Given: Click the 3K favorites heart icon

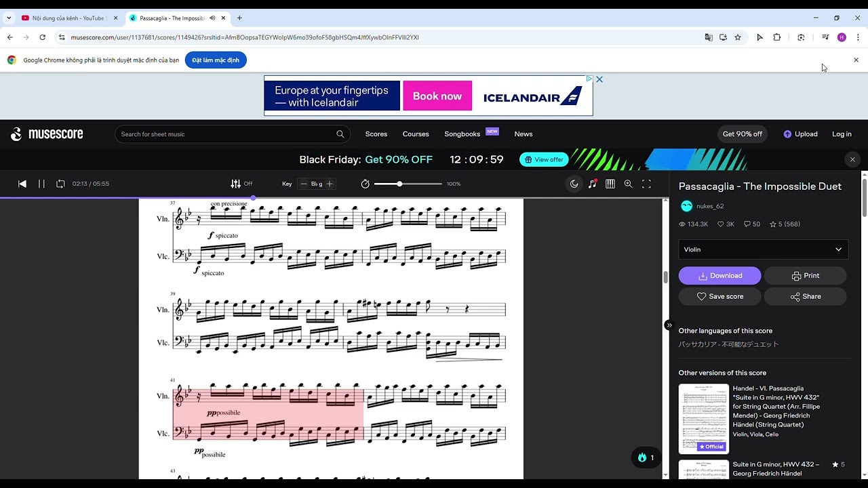Looking at the screenshot, I should coord(721,224).
